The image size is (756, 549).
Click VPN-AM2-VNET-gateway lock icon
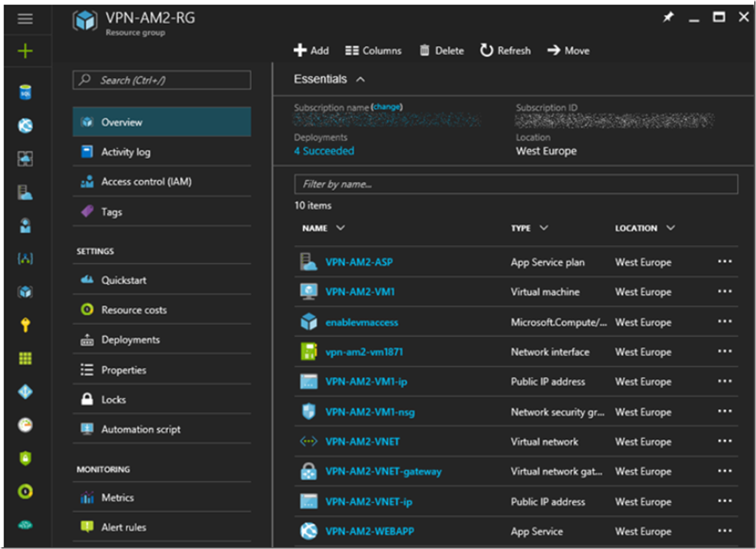click(x=309, y=471)
